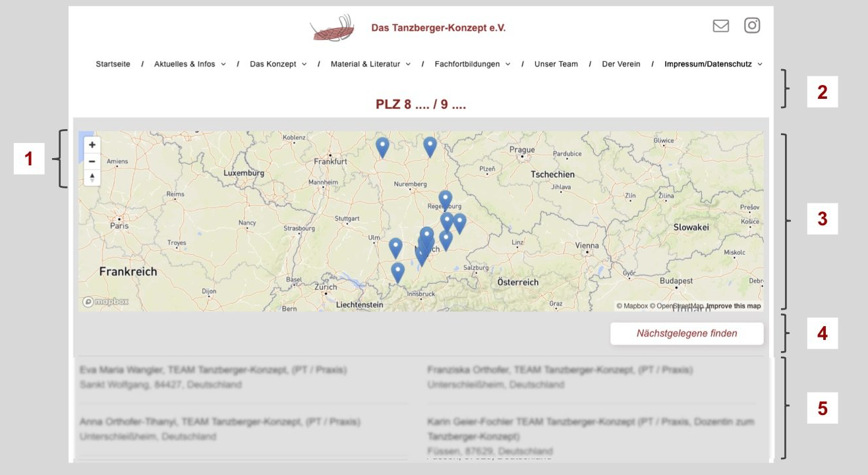Viewport: 868px width, 475px height.
Task: Expand the Fachfortbildungen menu
Action: click(472, 65)
